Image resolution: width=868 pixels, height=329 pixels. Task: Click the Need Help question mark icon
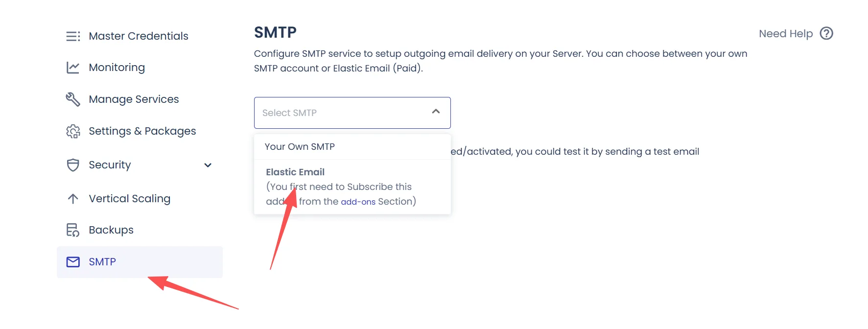(x=826, y=33)
